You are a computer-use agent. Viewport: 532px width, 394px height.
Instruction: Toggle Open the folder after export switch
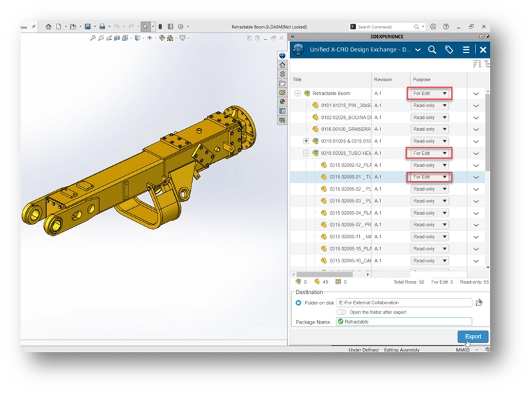[x=341, y=312]
